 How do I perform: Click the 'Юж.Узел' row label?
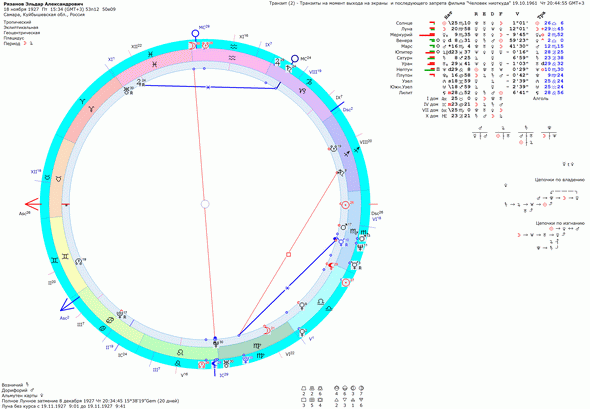402,87
